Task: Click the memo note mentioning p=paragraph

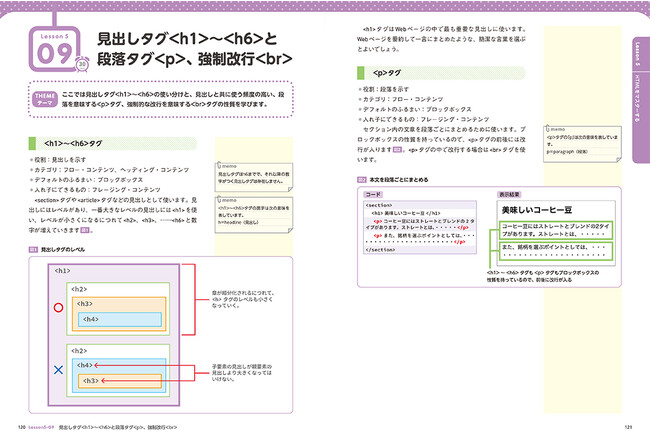Action: (577, 137)
